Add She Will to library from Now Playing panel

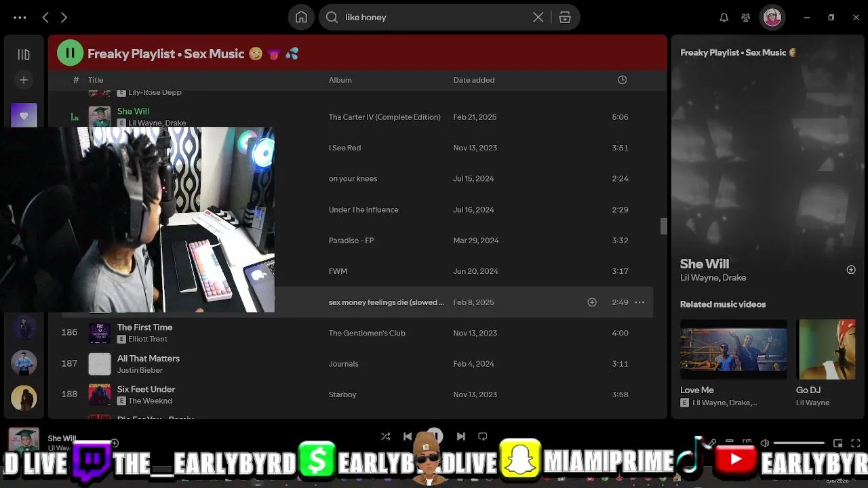click(851, 270)
